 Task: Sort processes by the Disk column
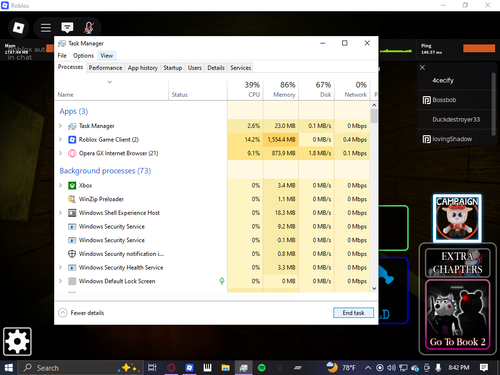[x=317, y=89]
